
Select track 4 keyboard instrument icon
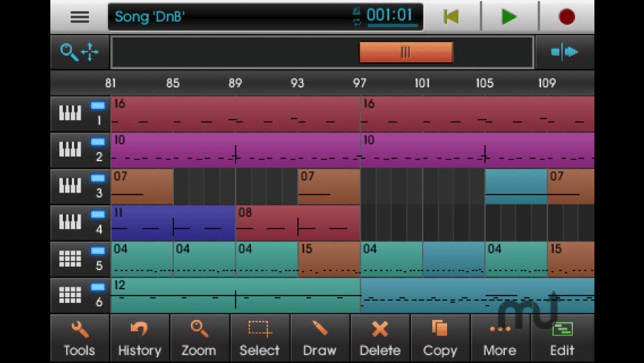click(70, 222)
